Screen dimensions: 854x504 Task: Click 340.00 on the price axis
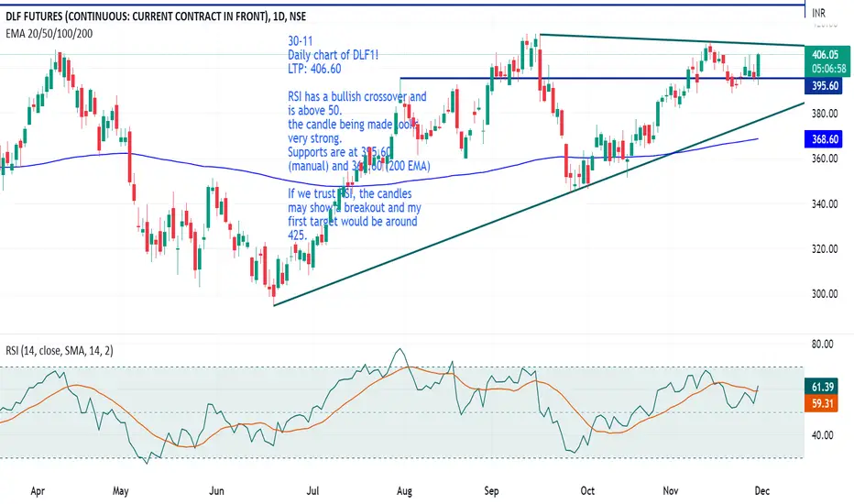click(x=825, y=203)
